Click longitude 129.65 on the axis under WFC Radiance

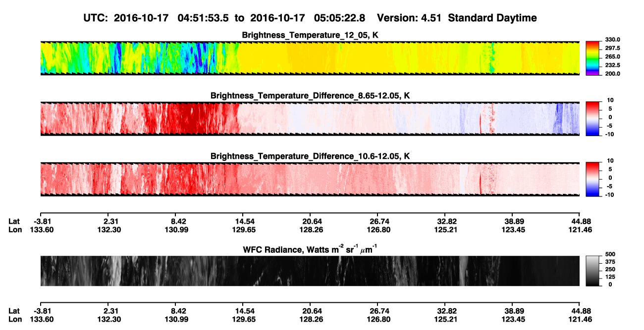(x=244, y=319)
